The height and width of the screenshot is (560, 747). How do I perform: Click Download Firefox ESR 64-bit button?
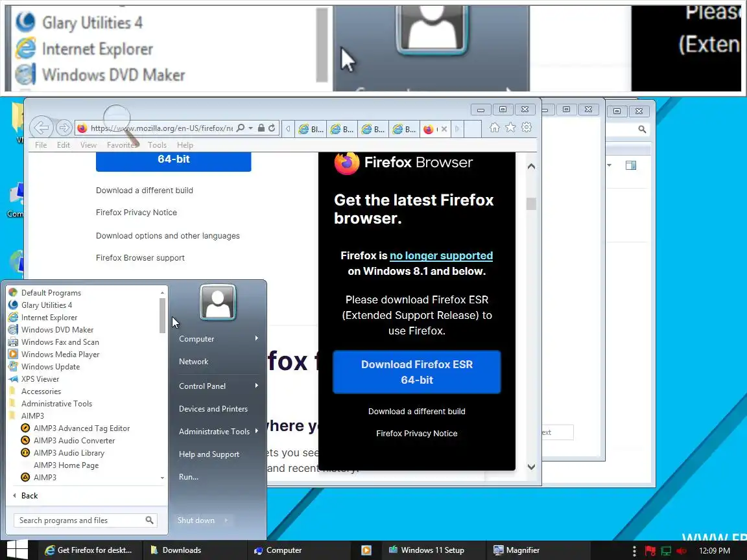(x=417, y=372)
